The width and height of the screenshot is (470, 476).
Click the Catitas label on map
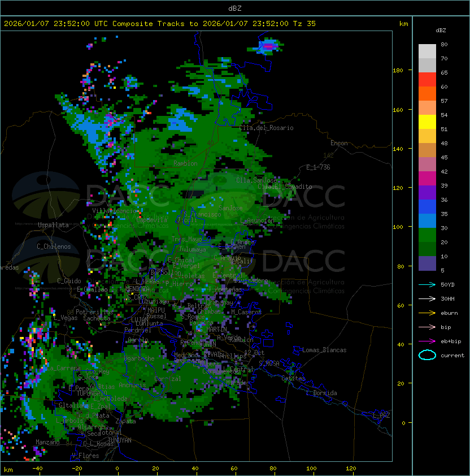[x=293, y=378]
